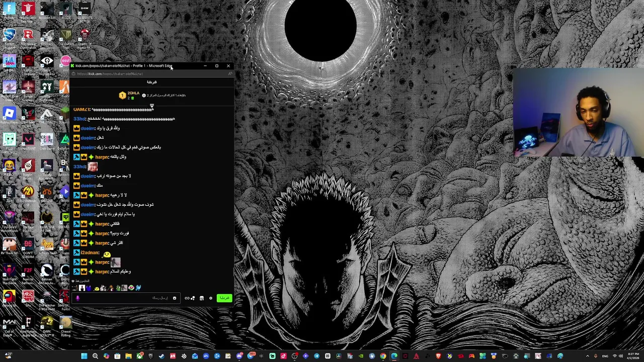Open the emoji picker in the chat box
This screenshot has width=644, height=362.
pos(175,298)
